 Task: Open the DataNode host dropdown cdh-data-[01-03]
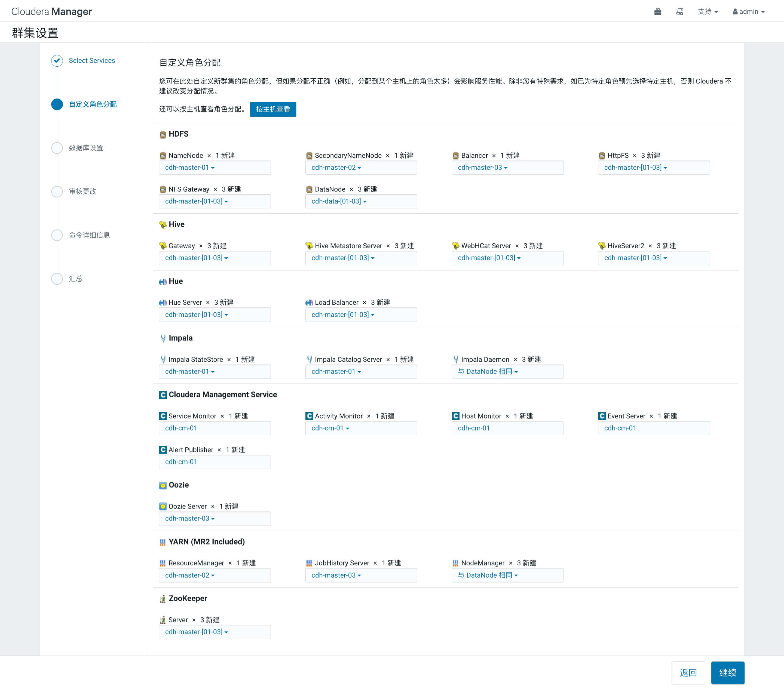[339, 201]
